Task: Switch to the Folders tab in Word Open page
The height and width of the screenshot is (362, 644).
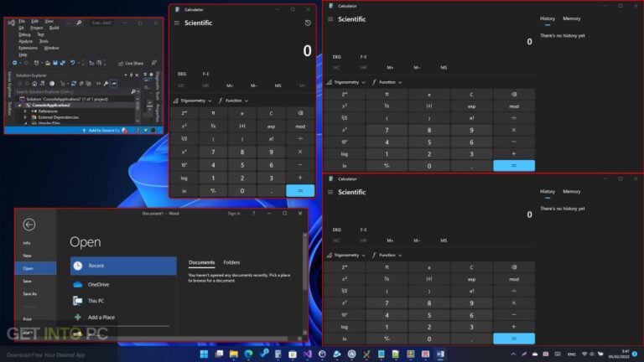Action: 231,262
